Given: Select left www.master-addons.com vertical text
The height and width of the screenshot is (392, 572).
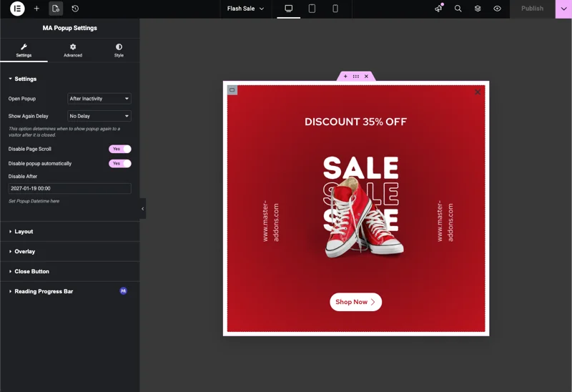Looking at the screenshot, I should click(271, 221).
